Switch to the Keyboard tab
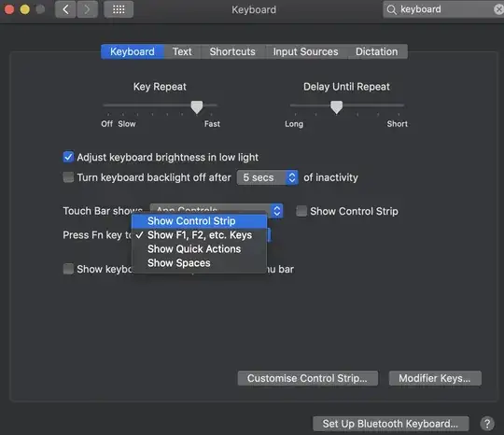Screen dimensions: 504x435 tap(133, 51)
